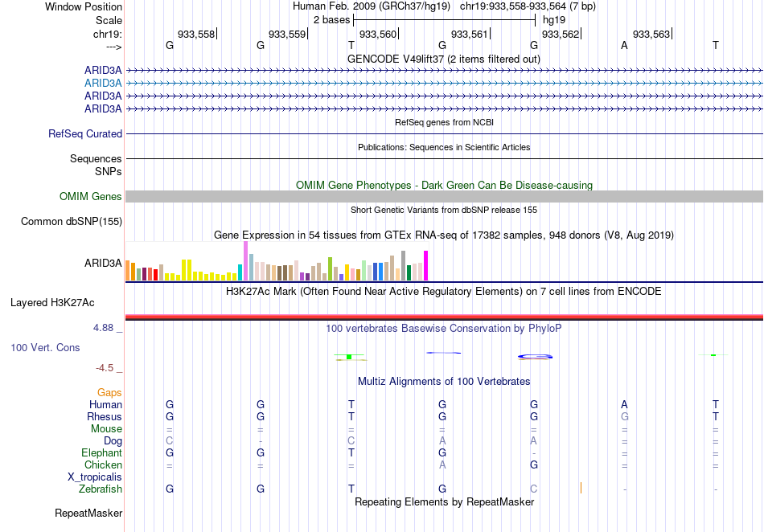Click the 933,561 ruler position
The image size is (764, 532).
[x=469, y=34]
